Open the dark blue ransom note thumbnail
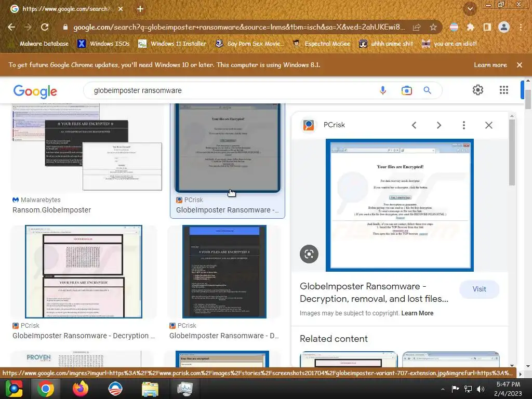The image size is (532, 399). pyautogui.click(x=224, y=271)
